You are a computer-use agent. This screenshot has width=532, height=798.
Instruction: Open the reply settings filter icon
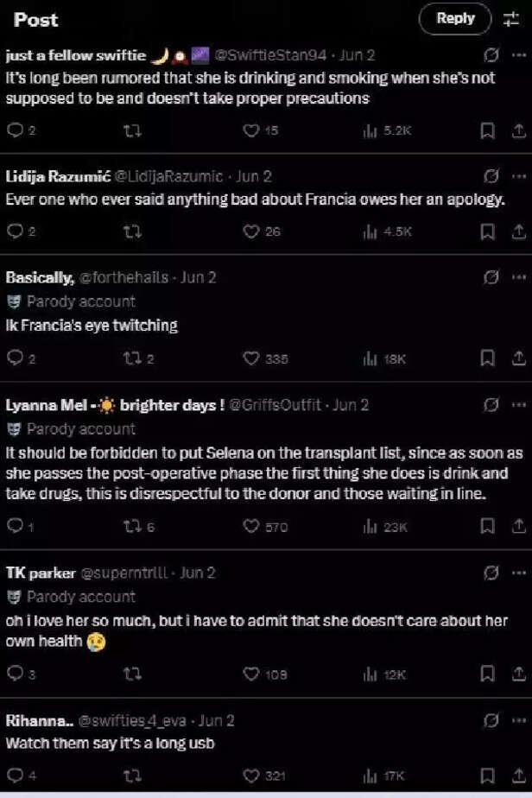point(510,19)
